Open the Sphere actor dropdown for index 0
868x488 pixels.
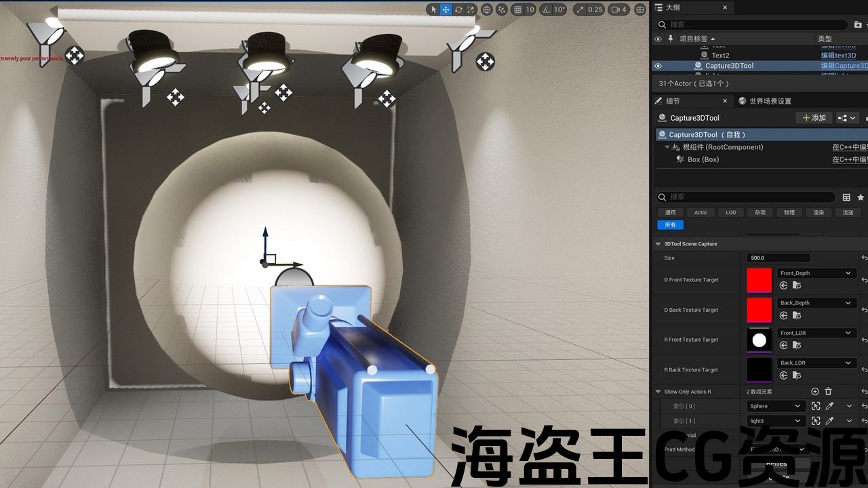coord(776,406)
